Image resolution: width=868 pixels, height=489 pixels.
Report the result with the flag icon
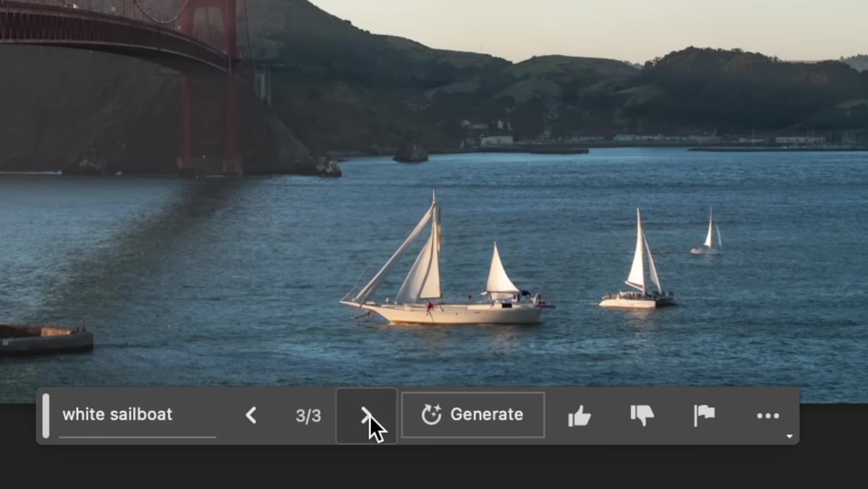pyautogui.click(x=705, y=415)
